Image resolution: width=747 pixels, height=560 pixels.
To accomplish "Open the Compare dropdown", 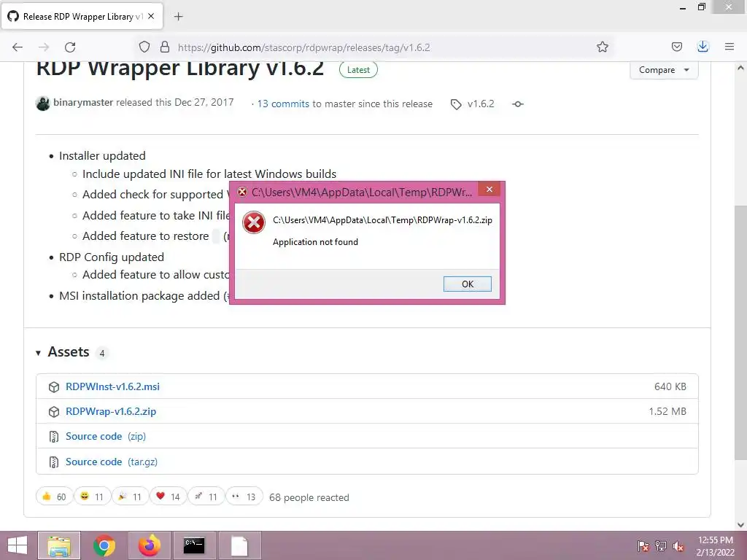I will coord(664,70).
